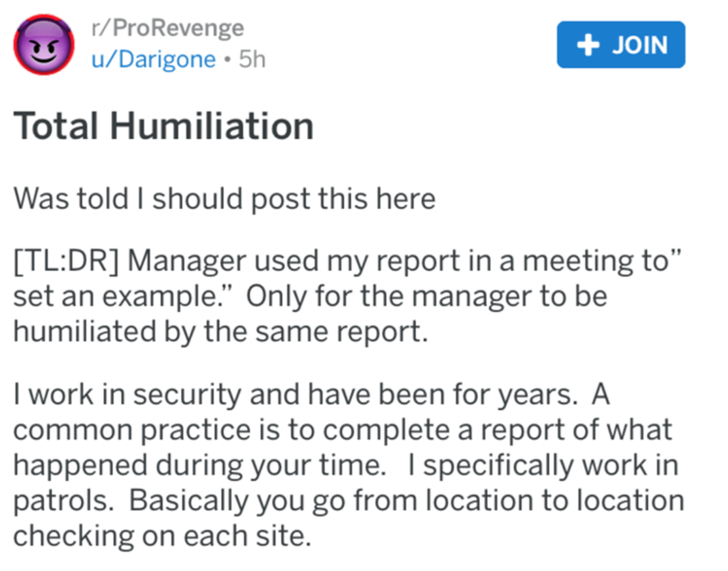Click the line "Was told I should post this here"
728x571 pixels.
(x=224, y=198)
